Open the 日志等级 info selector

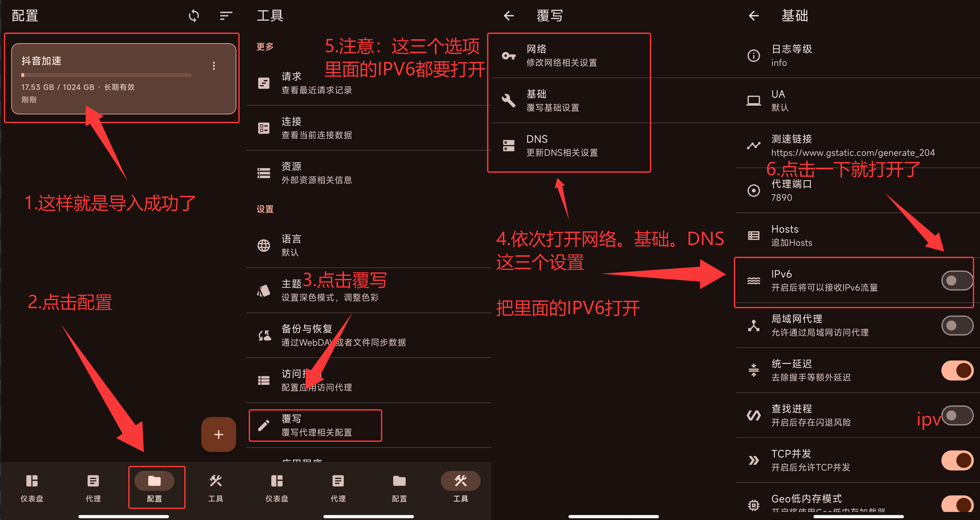(x=858, y=56)
